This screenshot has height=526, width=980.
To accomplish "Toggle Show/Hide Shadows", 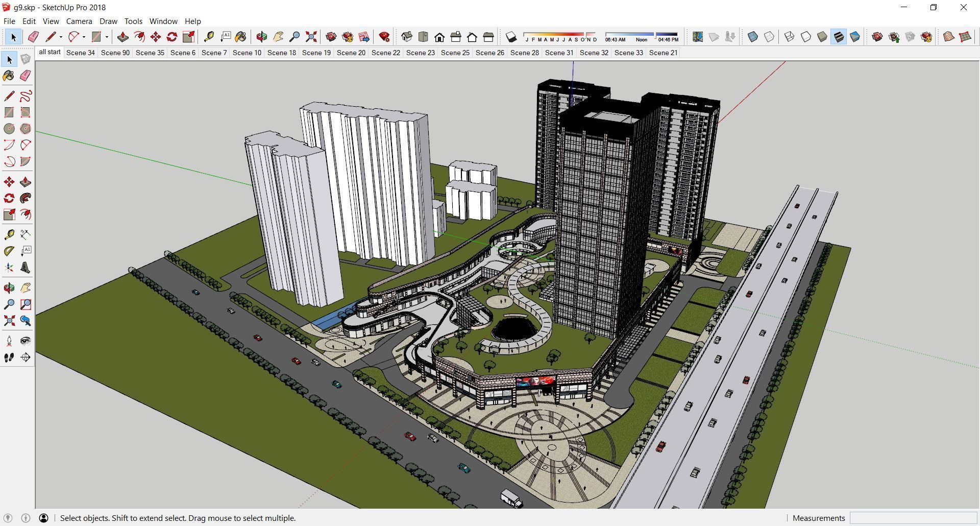I will pyautogui.click(x=511, y=37).
